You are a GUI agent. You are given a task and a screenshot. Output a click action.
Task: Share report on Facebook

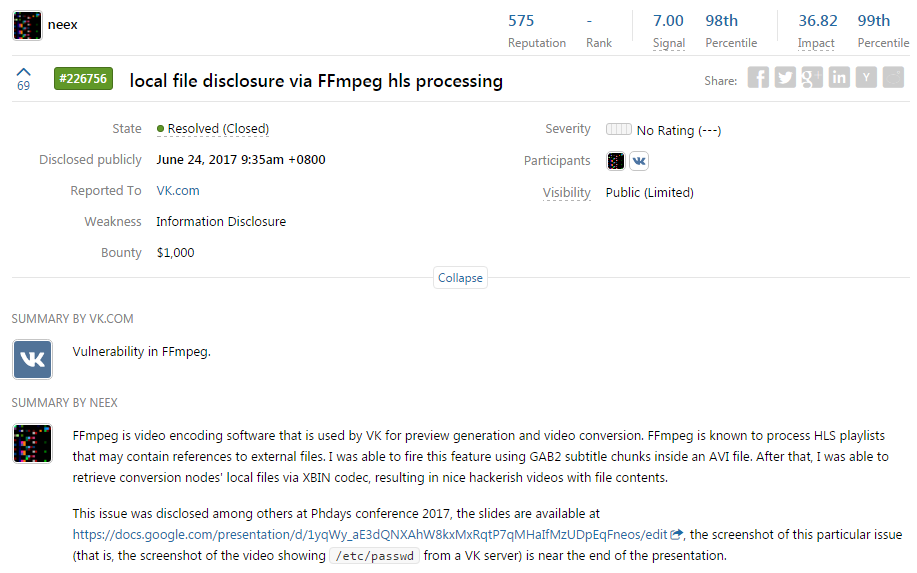tap(758, 77)
